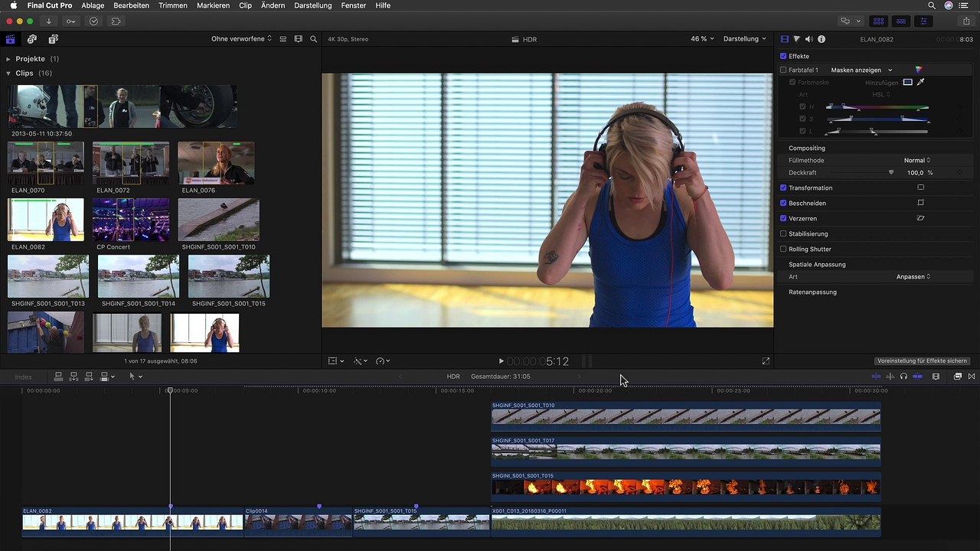Image resolution: width=980 pixels, height=551 pixels.
Task: Toggle timeline visibility button
Action: pyautogui.click(x=901, y=21)
